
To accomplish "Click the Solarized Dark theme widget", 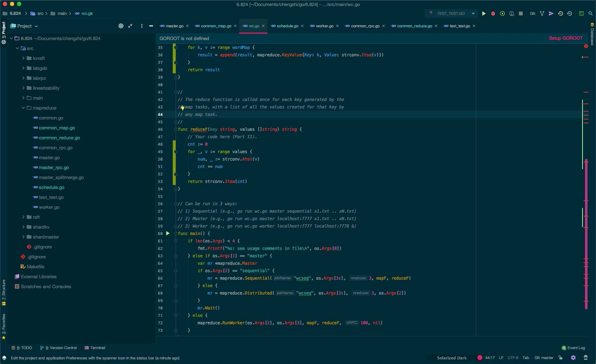I will [x=452, y=358].
